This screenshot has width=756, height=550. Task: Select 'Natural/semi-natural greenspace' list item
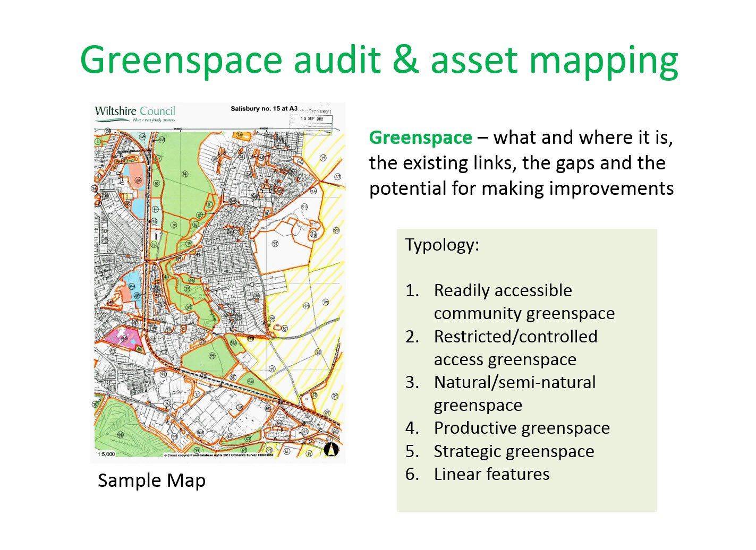click(514, 393)
